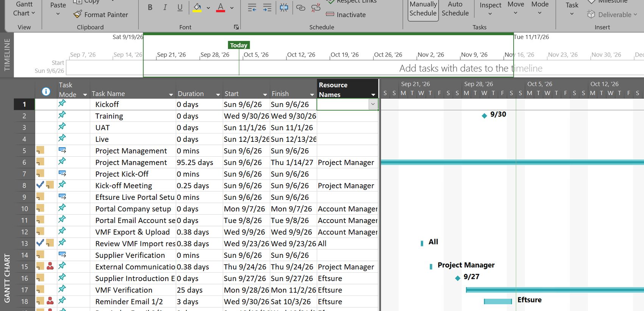This screenshot has width=644, height=311.
Task: Select row header 13
Action: tap(24, 243)
